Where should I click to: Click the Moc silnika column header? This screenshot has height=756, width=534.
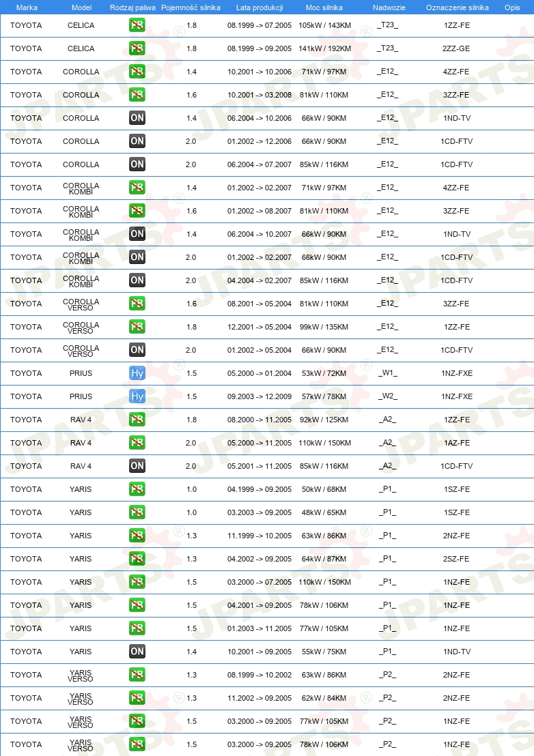pyautogui.click(x=324, y=8)
